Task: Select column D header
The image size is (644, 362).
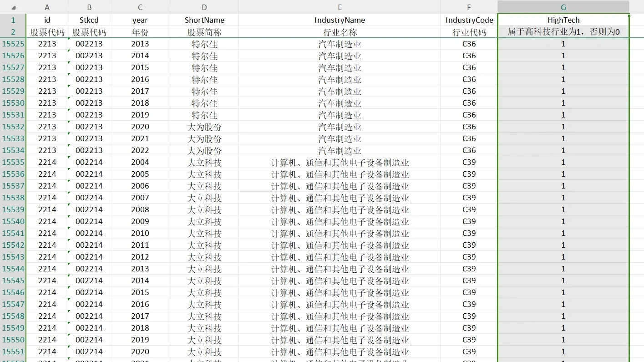Action: [x=204, y=7]
